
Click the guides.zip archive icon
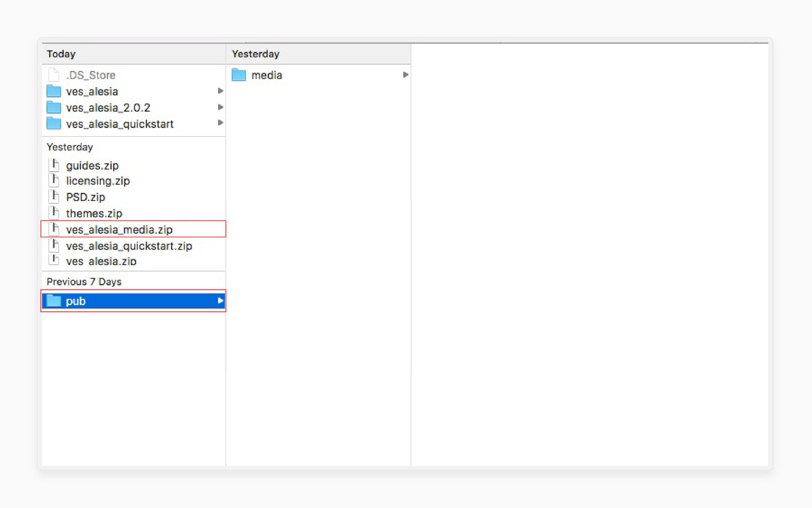(x=54, y=165)
